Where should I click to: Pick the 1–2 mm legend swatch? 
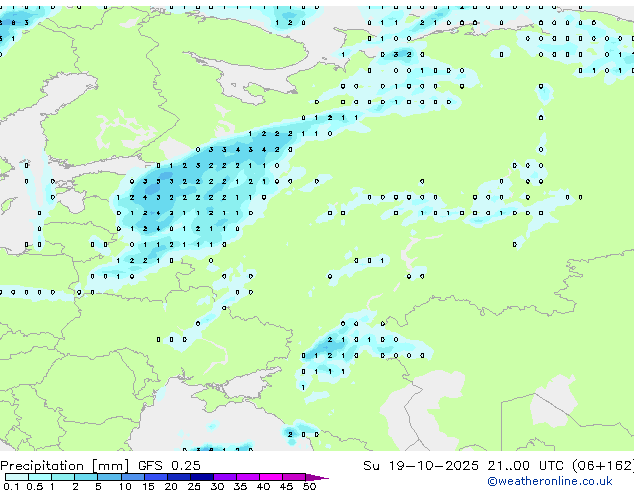(x=63, y=477)
